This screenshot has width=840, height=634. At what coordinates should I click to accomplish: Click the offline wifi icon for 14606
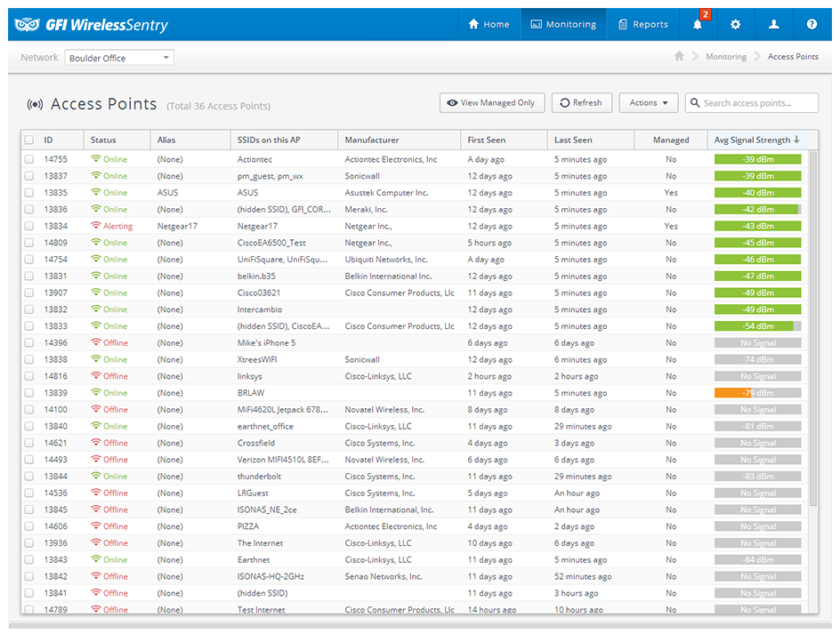pyautogui.click(x=96, y=526)
